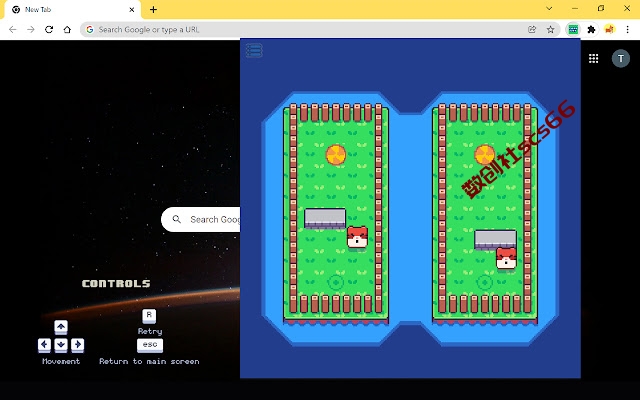Click the target circle in left field
The image size is (640, 400).
click(336, 282)
